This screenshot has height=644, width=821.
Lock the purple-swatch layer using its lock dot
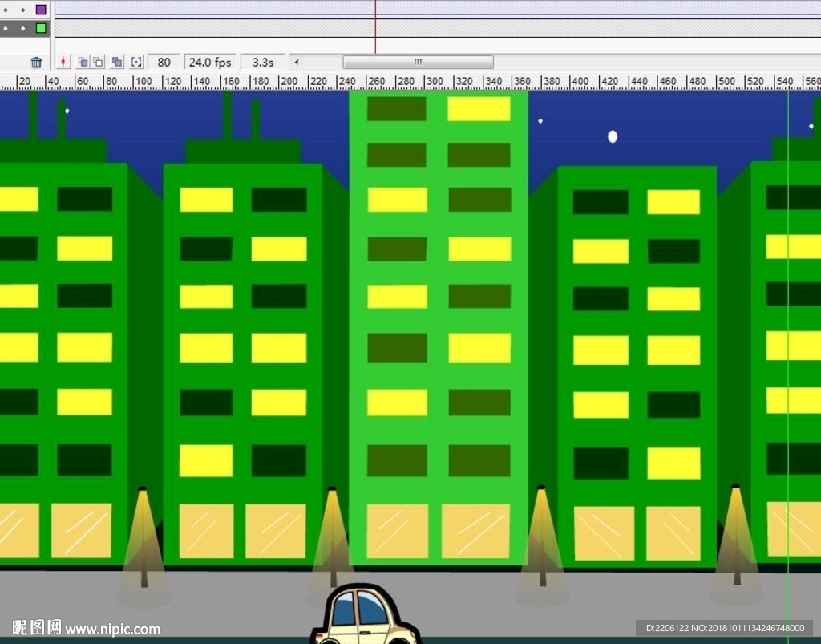point(23,10)
